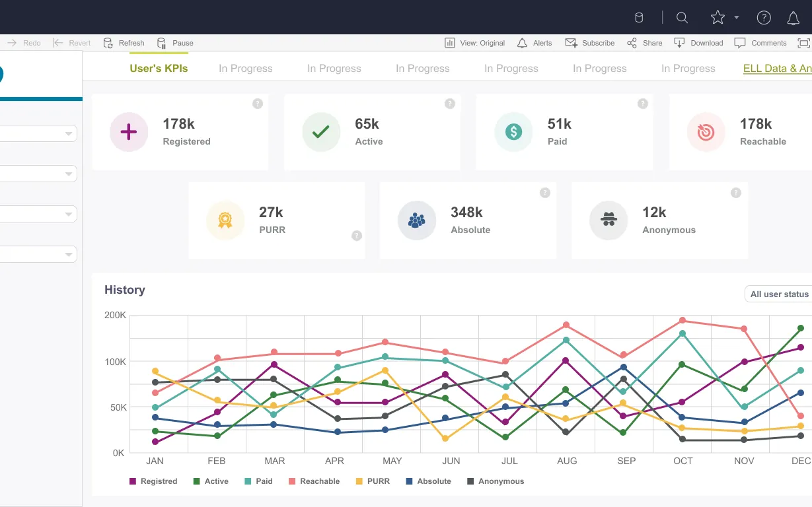This screenshot has width=812, height=507.
Task: Click the History chart title
Action: coord(125,290)
